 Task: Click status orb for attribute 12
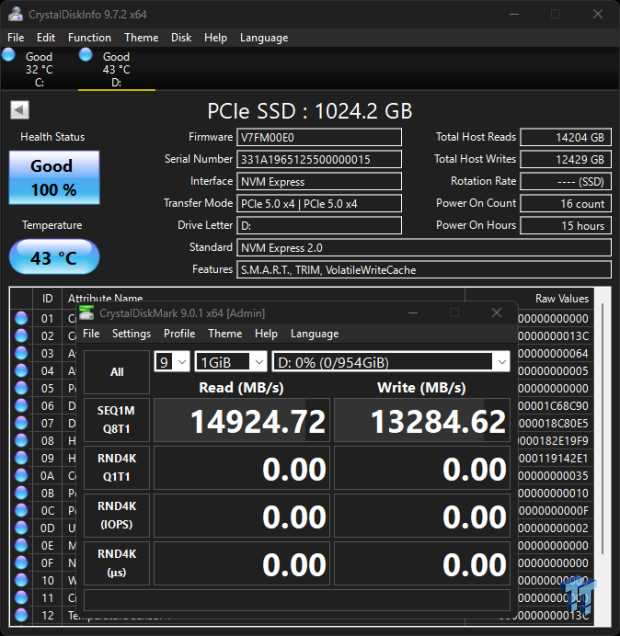point(21,615)
